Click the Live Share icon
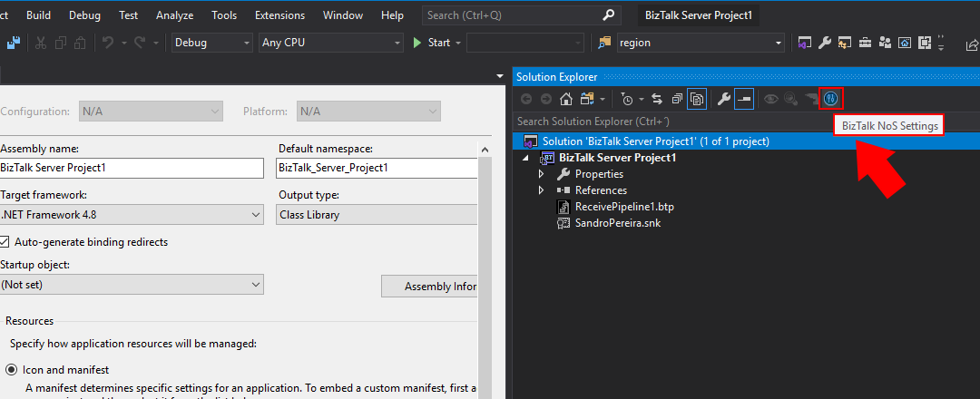Screen dimensions: 980x399 point(972,44)
